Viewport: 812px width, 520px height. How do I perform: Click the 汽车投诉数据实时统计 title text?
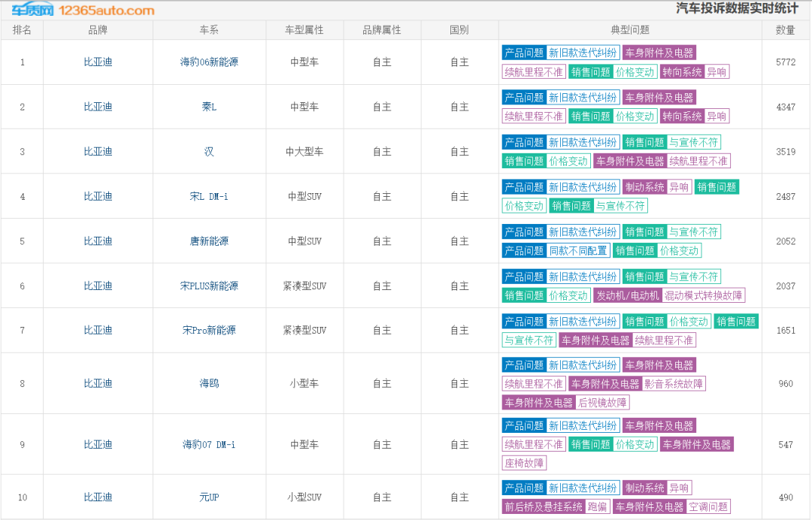click(738, 8)
